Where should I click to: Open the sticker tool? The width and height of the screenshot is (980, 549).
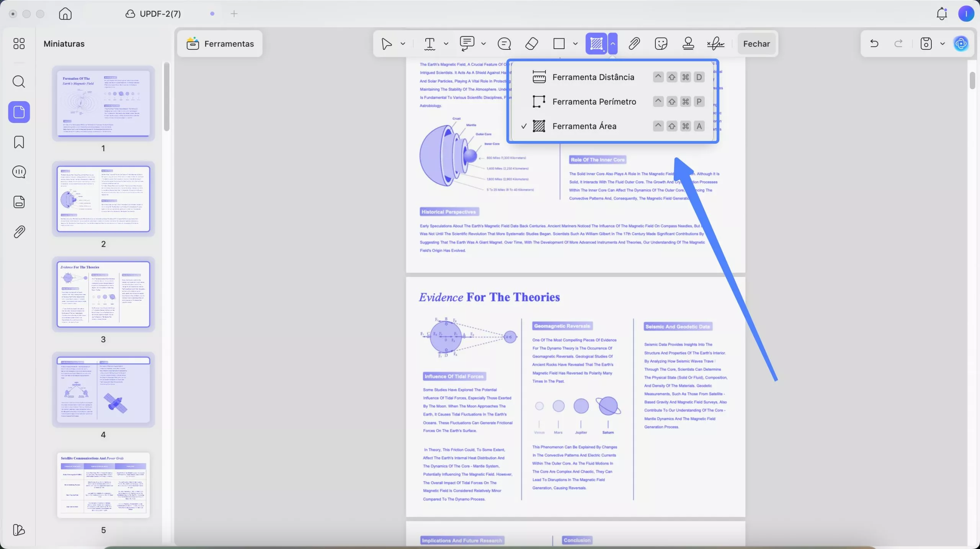point(661,44)
